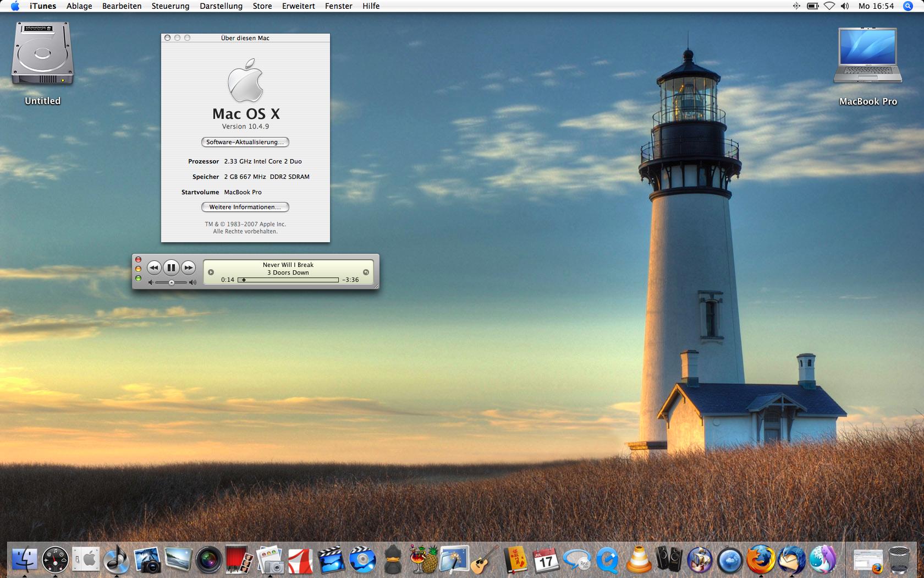This screenshot has height=578, width=924.
Task: Click the iTunes song progress bar
Action: click(x=288, y=280)
